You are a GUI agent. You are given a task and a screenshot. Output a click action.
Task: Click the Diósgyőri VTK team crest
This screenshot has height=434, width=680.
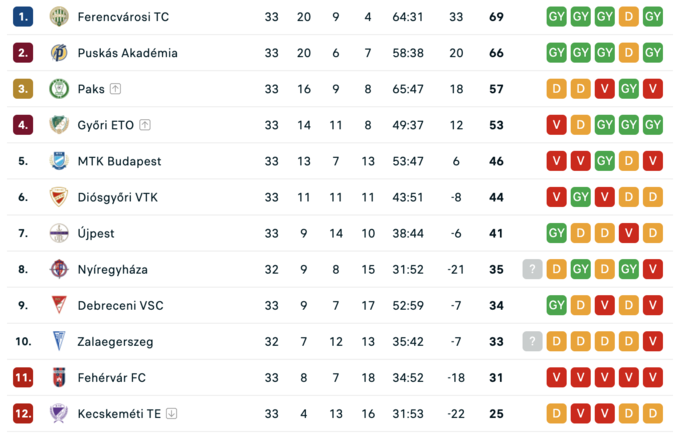[58, 197]
